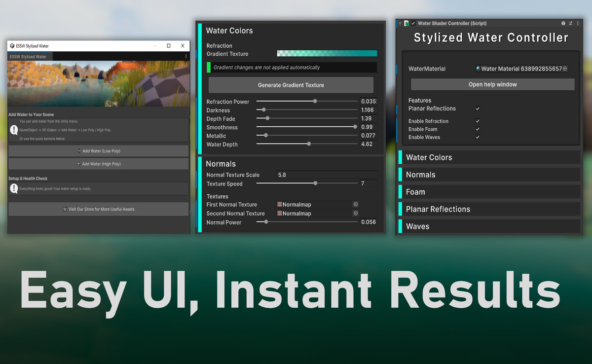This screenshot has width=592, height=364.
Task: Click the presets icon in the component header
Action: click(x=570, y=23)
